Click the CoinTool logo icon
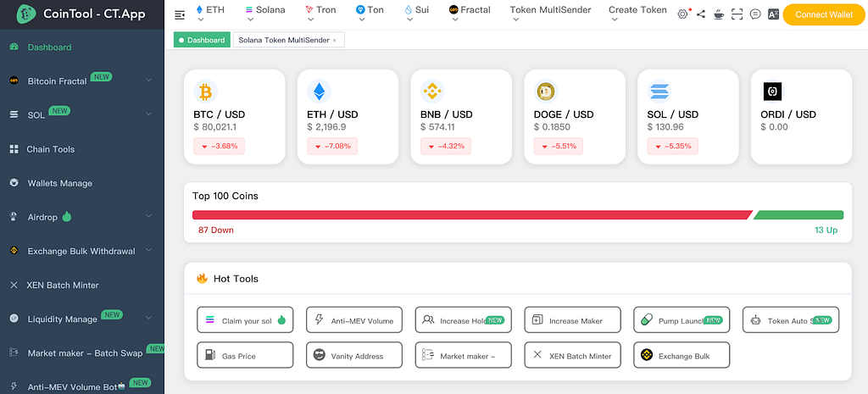Image resolution: width=868 pixels, height=394 pixels. click(x=26, y=14)
